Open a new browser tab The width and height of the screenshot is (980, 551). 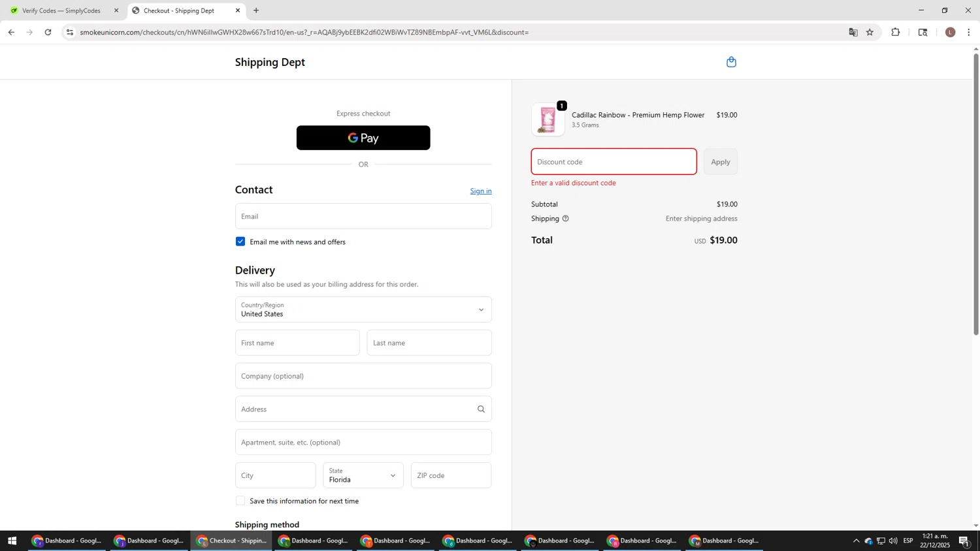point(256,10)
